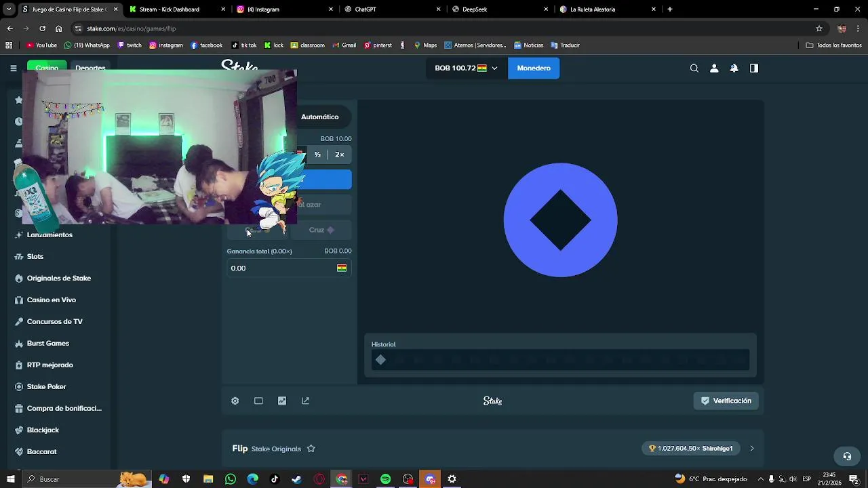Select the first diamond in Historial

[380, 360]
